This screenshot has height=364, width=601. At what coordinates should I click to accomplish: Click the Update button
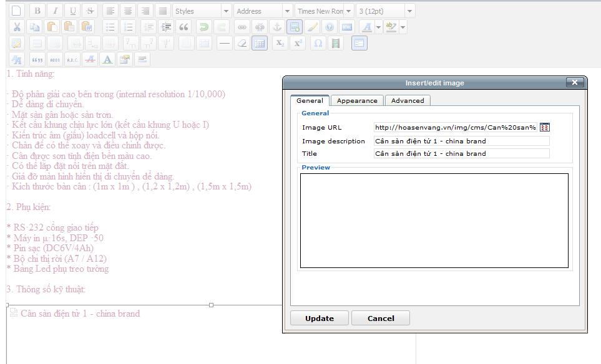(319, 318)
